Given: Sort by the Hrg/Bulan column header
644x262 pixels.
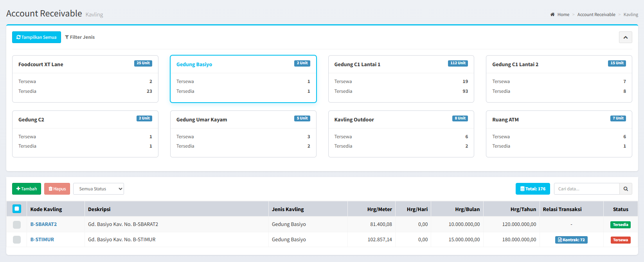Looking at the screenshot, I should [467, 209].
